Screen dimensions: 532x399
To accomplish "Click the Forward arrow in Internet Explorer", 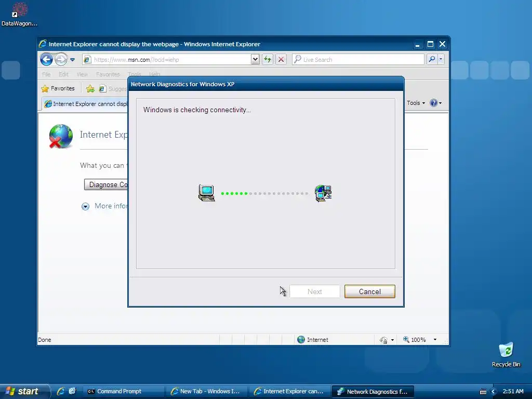I will pyautogui.click(x=61, y=59).
